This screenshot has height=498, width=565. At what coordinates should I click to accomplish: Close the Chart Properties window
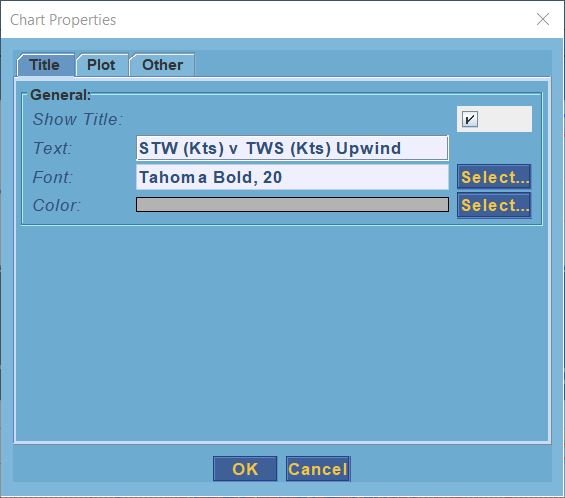click(543, 19)
